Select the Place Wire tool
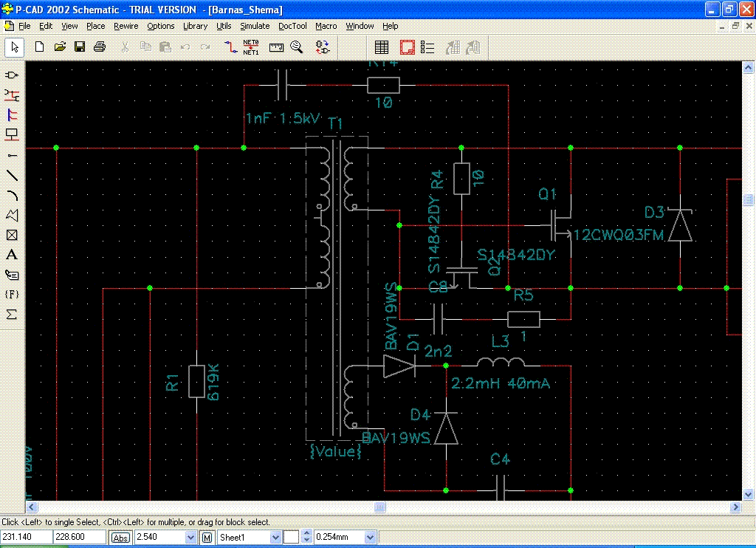 click(12, 95)
